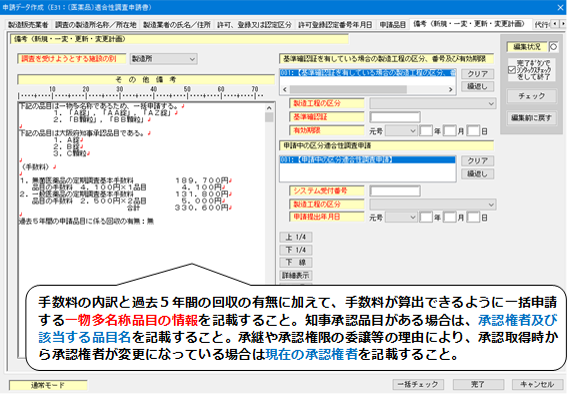Click the 下 1/4 button
This screenshot has height=394, width=568.
296,250
